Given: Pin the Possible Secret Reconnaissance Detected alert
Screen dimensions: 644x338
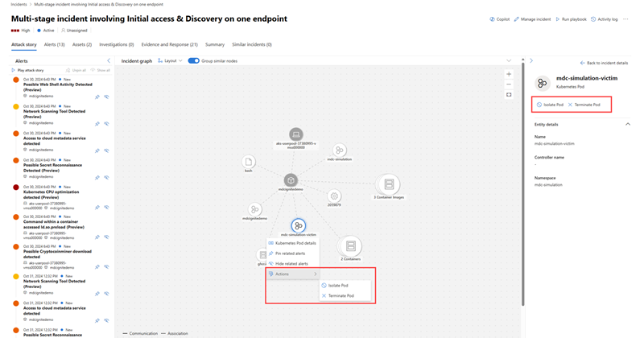Looking at the screenshot, I should (97, 177).
